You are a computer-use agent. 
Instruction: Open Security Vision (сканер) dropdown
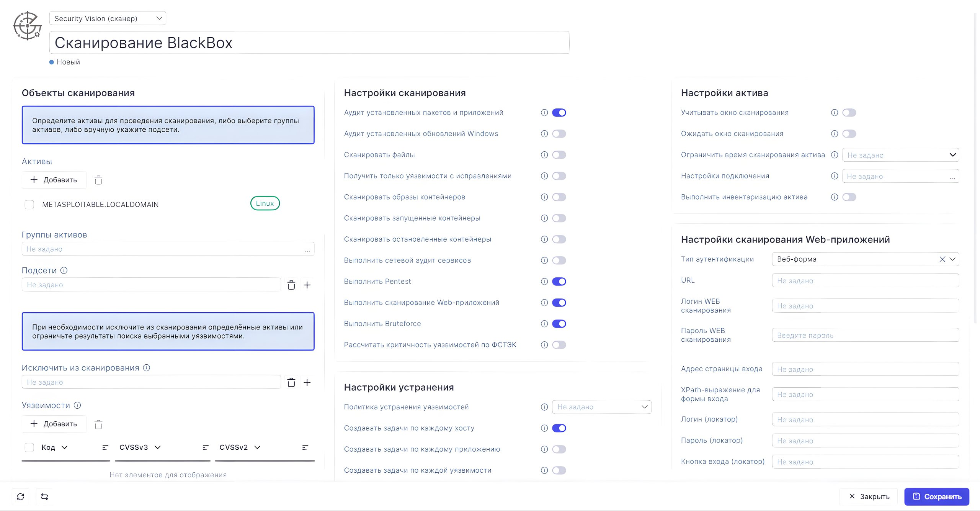coord(108,18)
